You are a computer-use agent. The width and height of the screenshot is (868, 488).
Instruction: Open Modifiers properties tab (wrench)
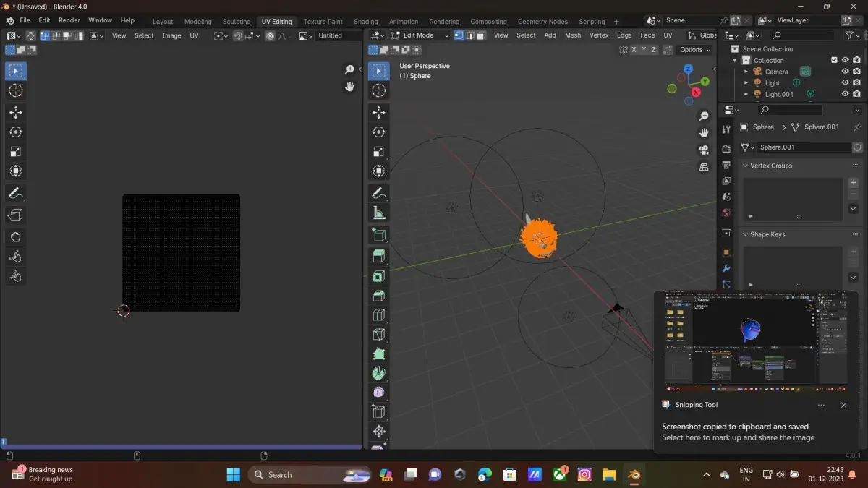pyautogui.click(x=726, y=269)
